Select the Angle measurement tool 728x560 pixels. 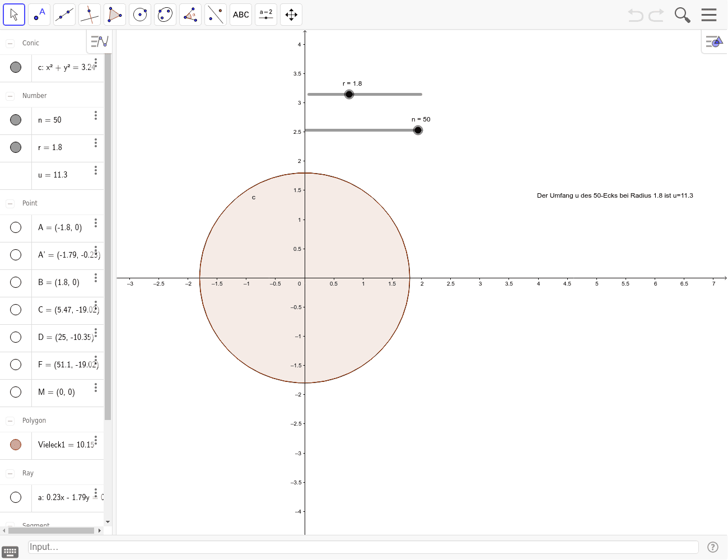190,15
